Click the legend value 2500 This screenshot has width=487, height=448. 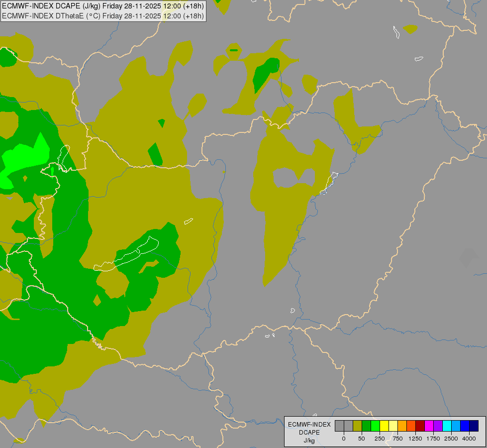pos(451,439)
